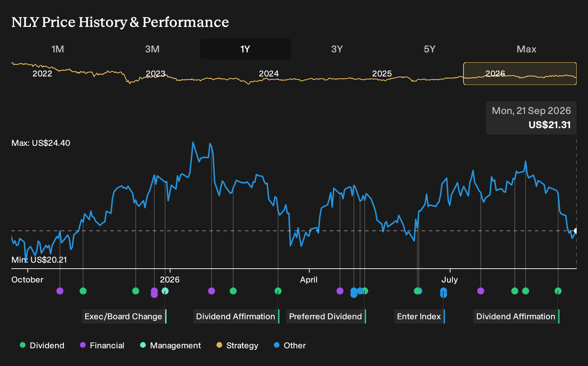Open the Dividend Affirmation label near September
Viewport: 588px width, 366px height.
pos(517,316)
